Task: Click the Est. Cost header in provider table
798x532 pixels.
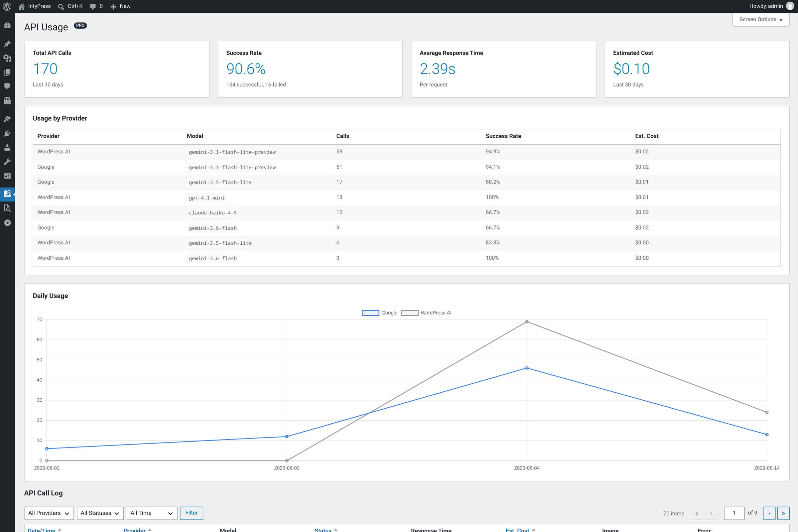Action: [x=647, y=136]
